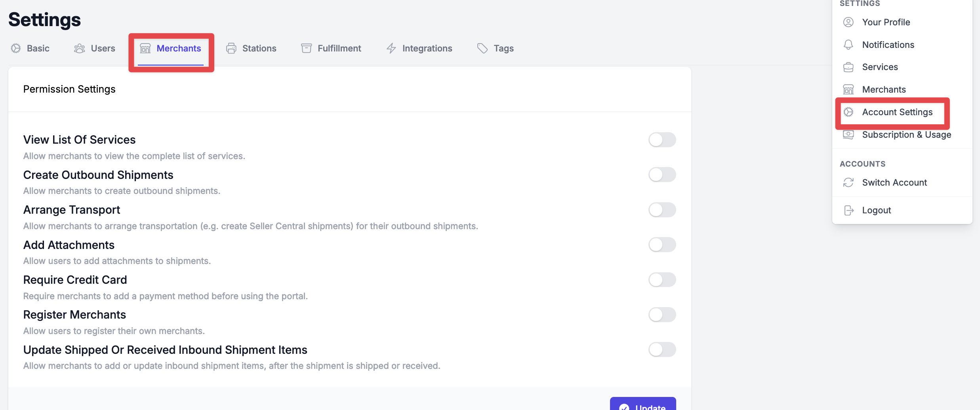Click the Users tab people icon
The width and height of the screenshot is (980, 410).
pyautogui.click(x=80, y=48)
